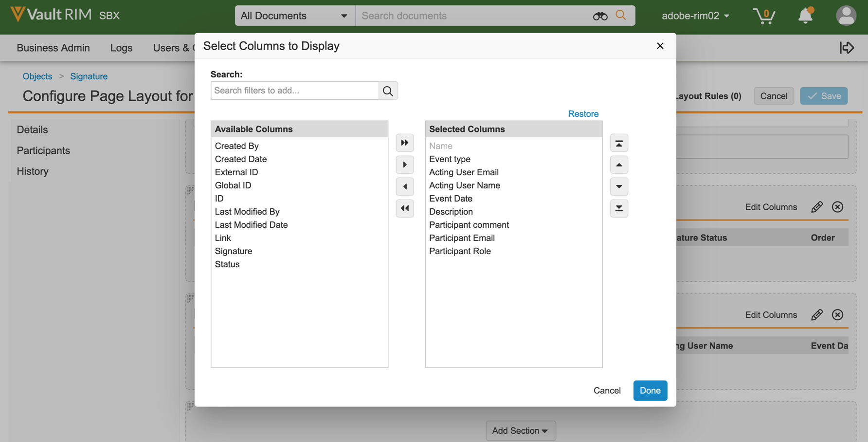Click the Done button

pyautogui.click(x=650, y=390)
